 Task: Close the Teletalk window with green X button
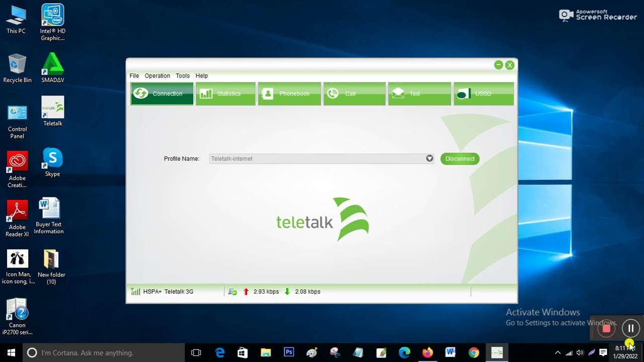(x=510, y=65)
